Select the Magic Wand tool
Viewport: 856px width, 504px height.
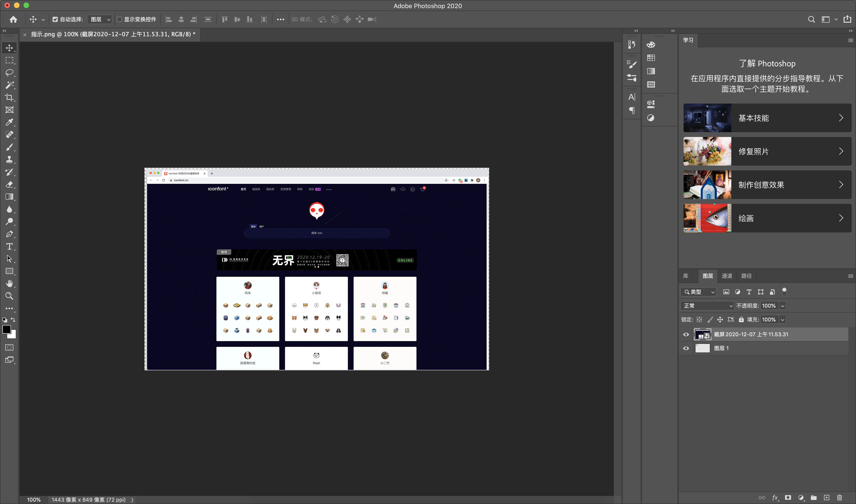tap(10, 85)
